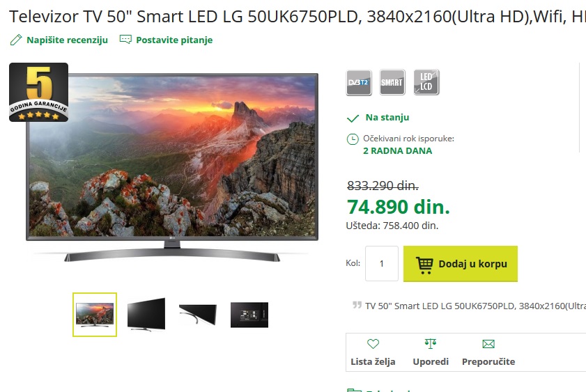The height and width of the screenshot is (392, 586).
Task: Click the SMART feature badge
Action: pyautogui.click(x=392, y=82)
